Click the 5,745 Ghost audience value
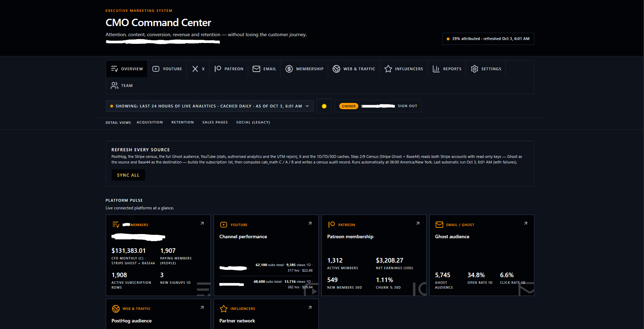Image resolution: width=644 pixels, height=329 pixels. point(443,275)
